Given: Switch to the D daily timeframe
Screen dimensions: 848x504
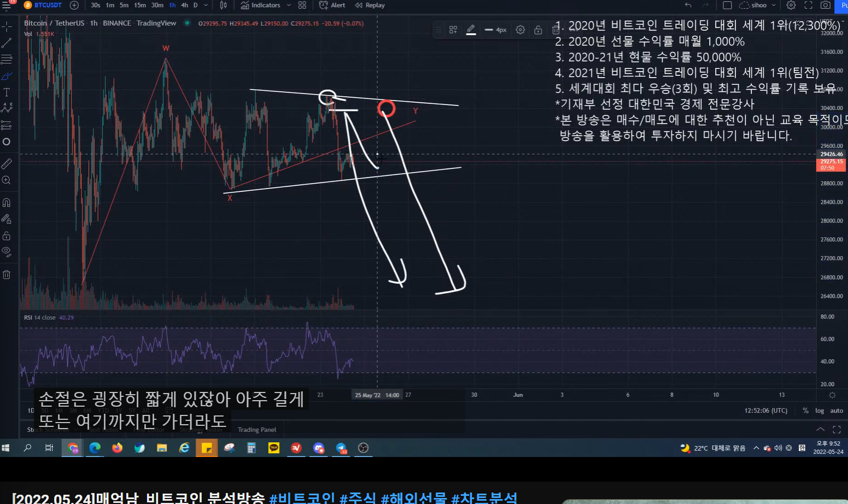Looking at the screenshot, I should click(195, 5).
